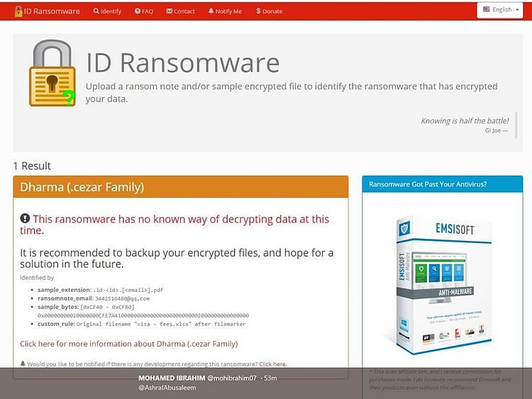Screen dimensions: 532x399
Task: Click the exclamation warning icon beside the decryption notice
Action: pyautogui.click(x=25, y=219)
